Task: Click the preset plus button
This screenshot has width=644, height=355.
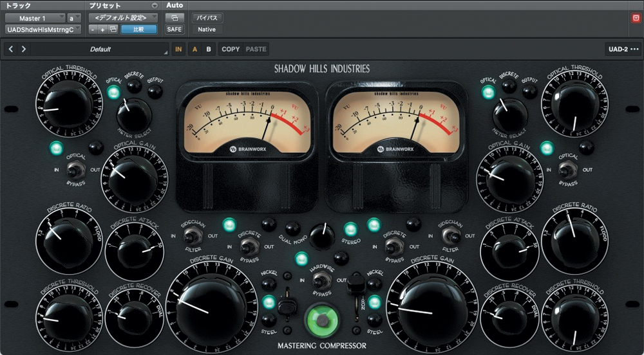Action: [102, 30]
